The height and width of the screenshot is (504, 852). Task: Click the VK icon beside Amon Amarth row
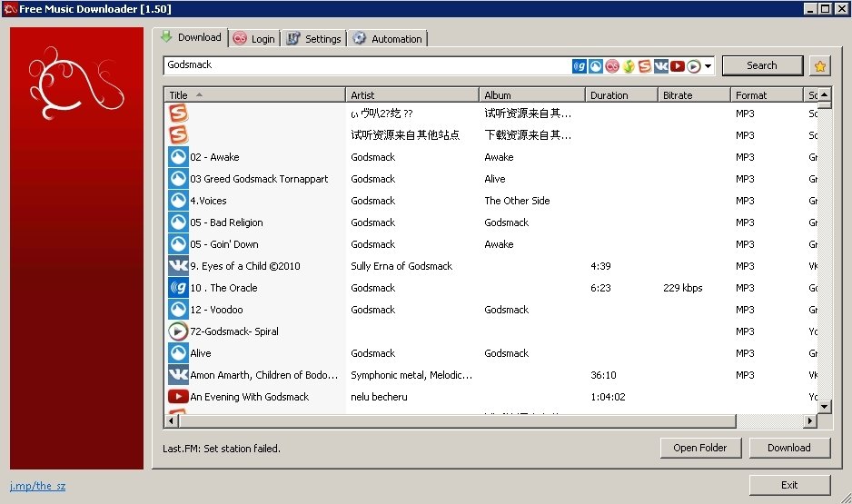178,375
